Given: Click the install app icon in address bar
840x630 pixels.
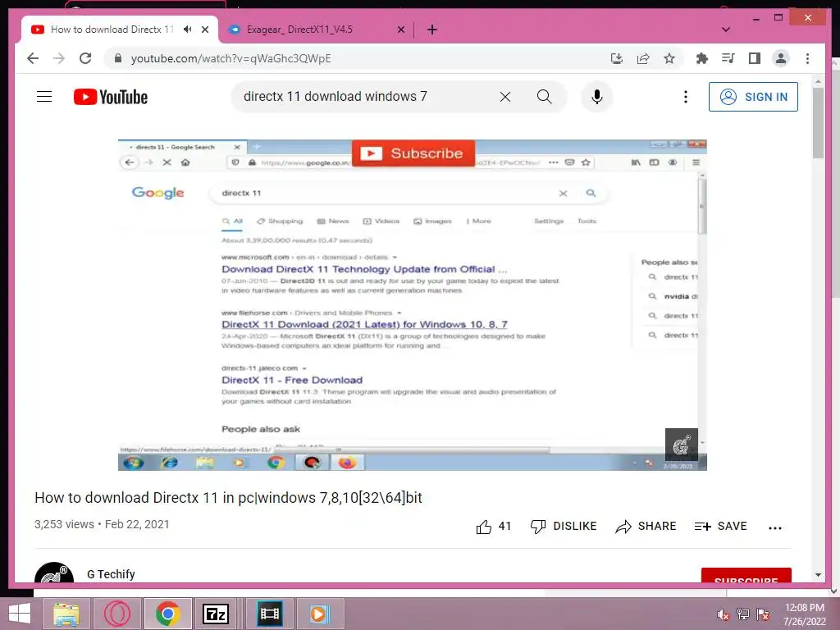Looking at the screenshot, I should [617, 58].
